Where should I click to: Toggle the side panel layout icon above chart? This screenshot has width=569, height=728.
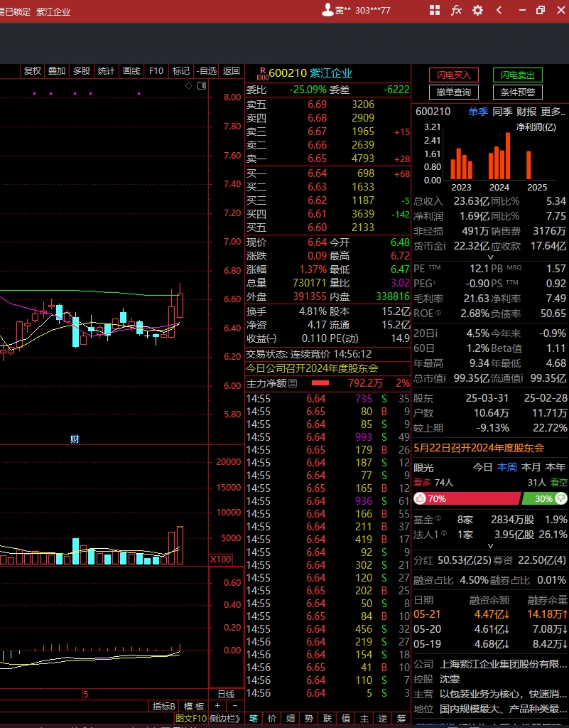point(202,85)
